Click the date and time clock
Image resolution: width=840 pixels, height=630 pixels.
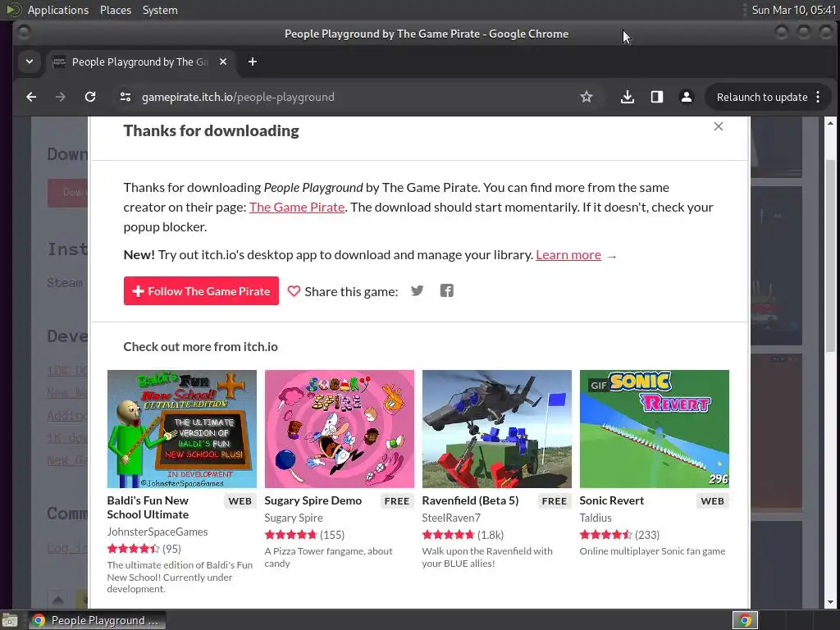click(793, 10)
